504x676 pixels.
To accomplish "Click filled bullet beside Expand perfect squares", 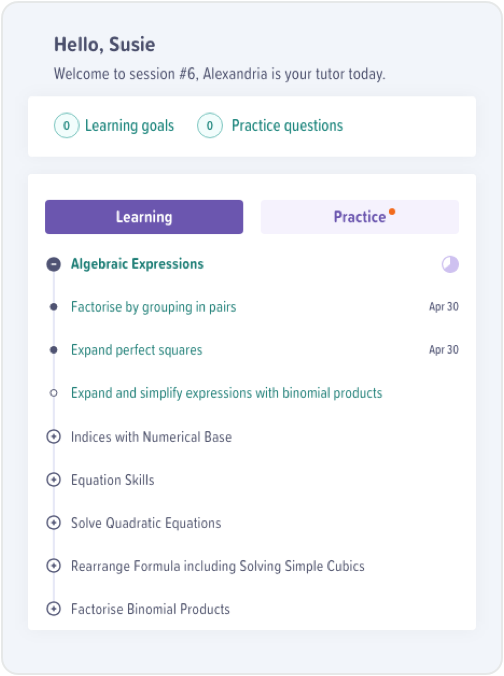I will 53,350.
